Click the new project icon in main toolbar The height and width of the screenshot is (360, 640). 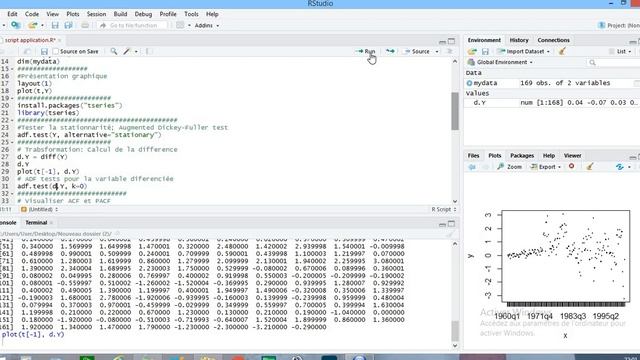(16, 25)
